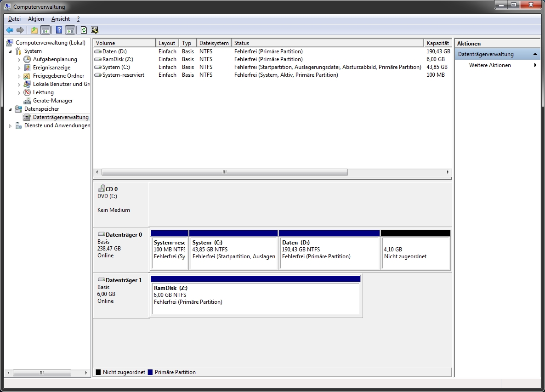Screen dimensions: 545x392
Task: Collapse the System tree node
Action: (11, 51)
